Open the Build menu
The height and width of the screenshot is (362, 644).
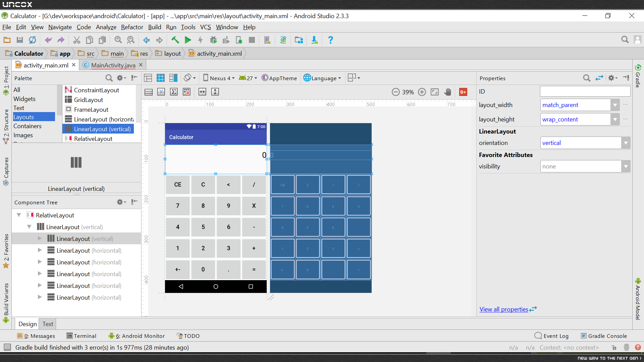(155, 27)
